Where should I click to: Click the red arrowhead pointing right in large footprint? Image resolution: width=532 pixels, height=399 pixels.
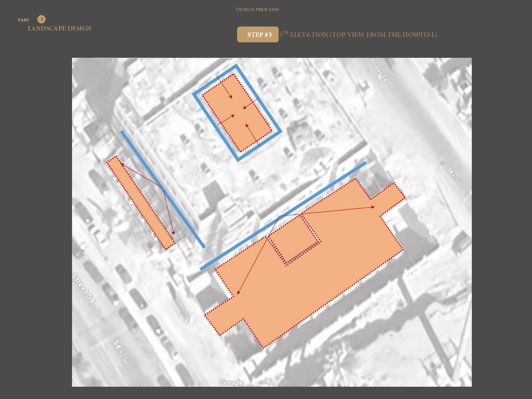click(x=372, y=207)
